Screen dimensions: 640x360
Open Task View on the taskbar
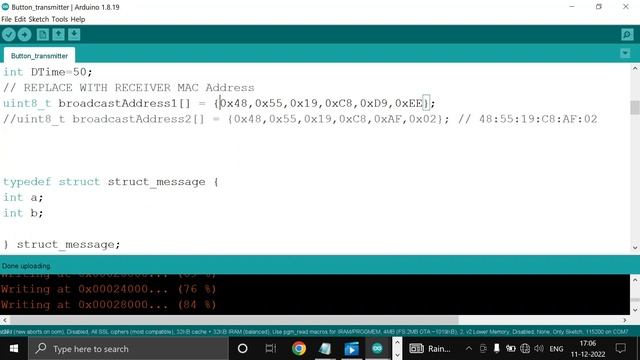(x=270, y=349)
